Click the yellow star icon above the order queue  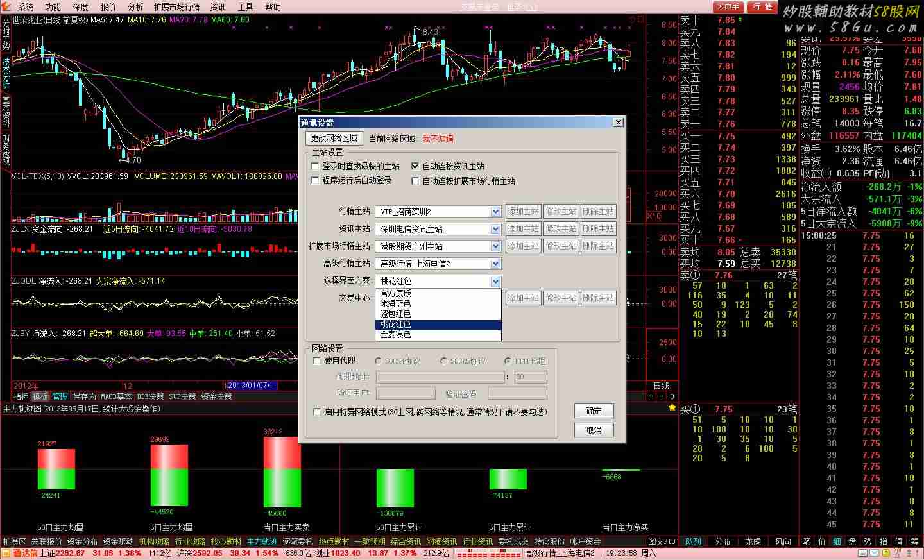[x=672, y=408]
